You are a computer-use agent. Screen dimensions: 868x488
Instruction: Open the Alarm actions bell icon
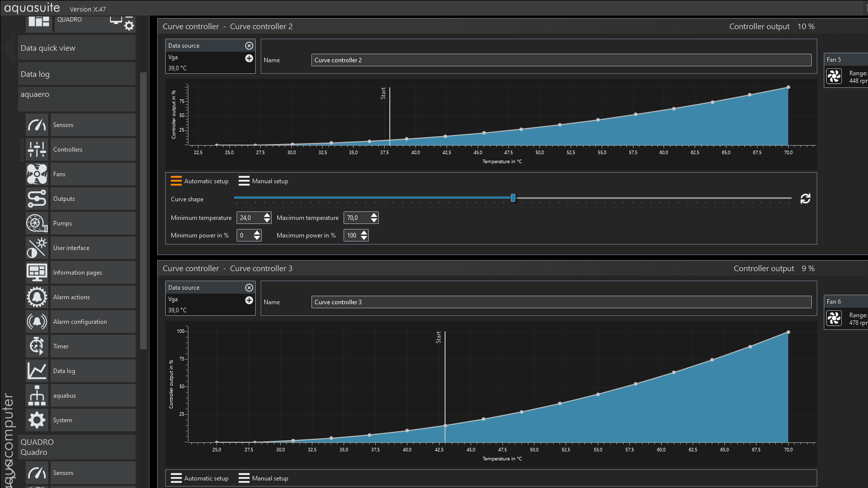(x=37, y=297)
